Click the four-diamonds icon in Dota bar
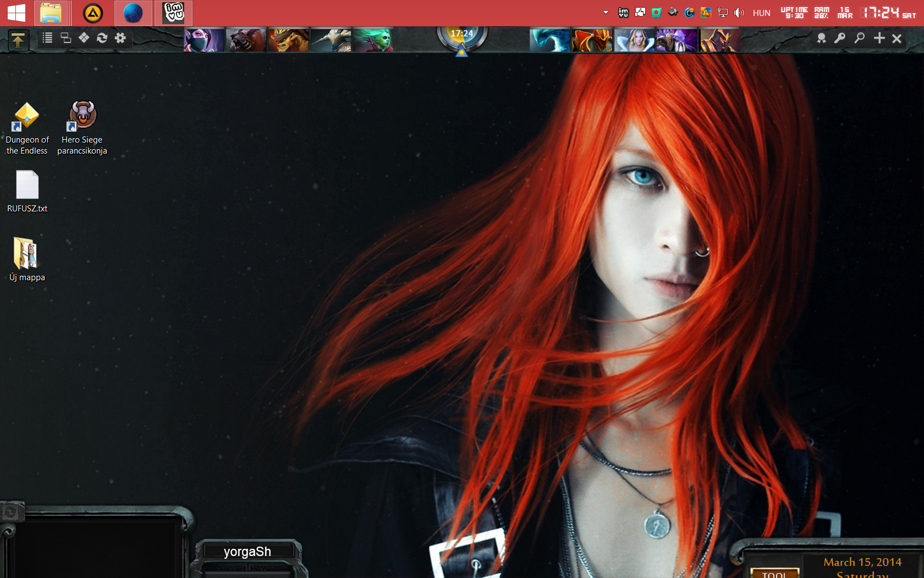 point(84,38)
